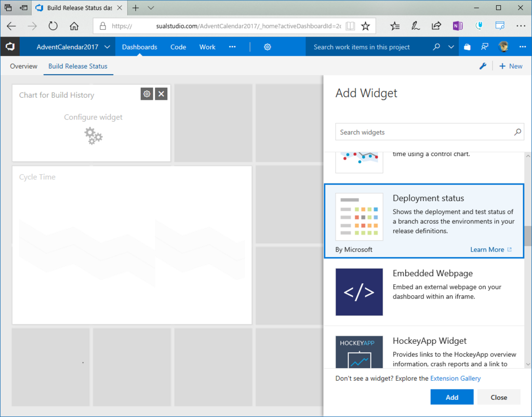532x417 pixels.
Task: Click the widget list scrollbar thumb
Action: pos(528,236)
